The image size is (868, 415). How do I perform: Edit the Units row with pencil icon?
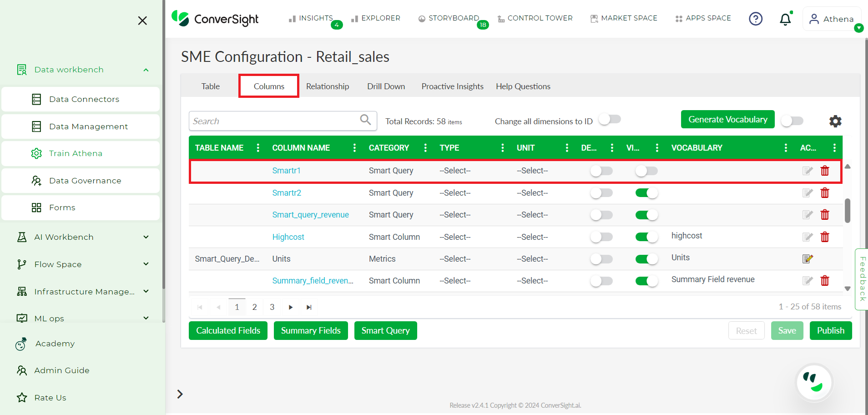[x=807, y=259]
